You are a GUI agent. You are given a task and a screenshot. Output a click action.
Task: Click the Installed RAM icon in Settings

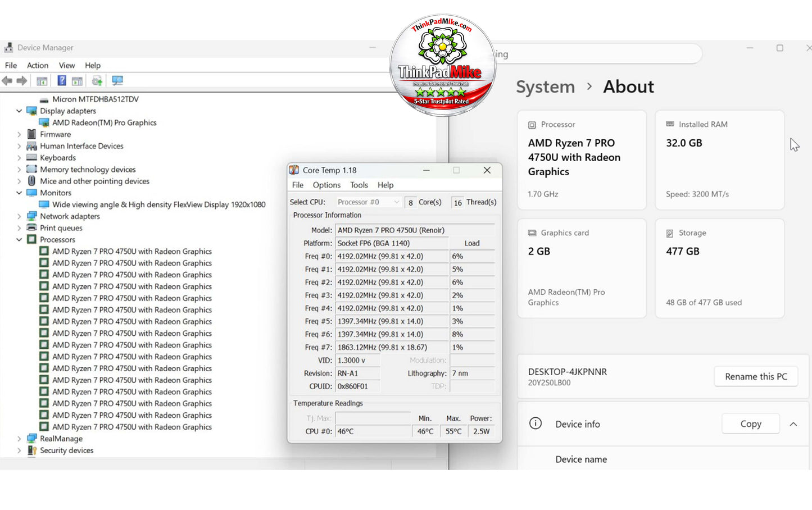pos(670,124)
